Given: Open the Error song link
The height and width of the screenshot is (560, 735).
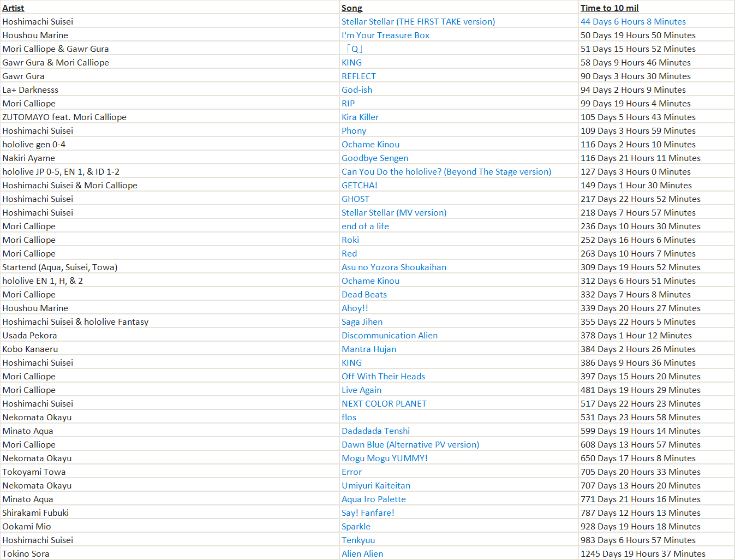Looking at the screenshot, I should (351, 472).
